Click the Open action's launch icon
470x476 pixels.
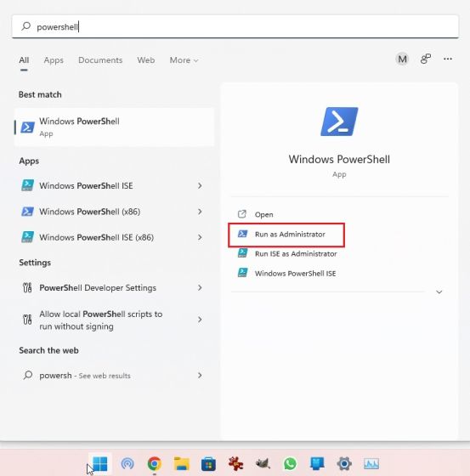pyautogui.click(x=242, y=214)
